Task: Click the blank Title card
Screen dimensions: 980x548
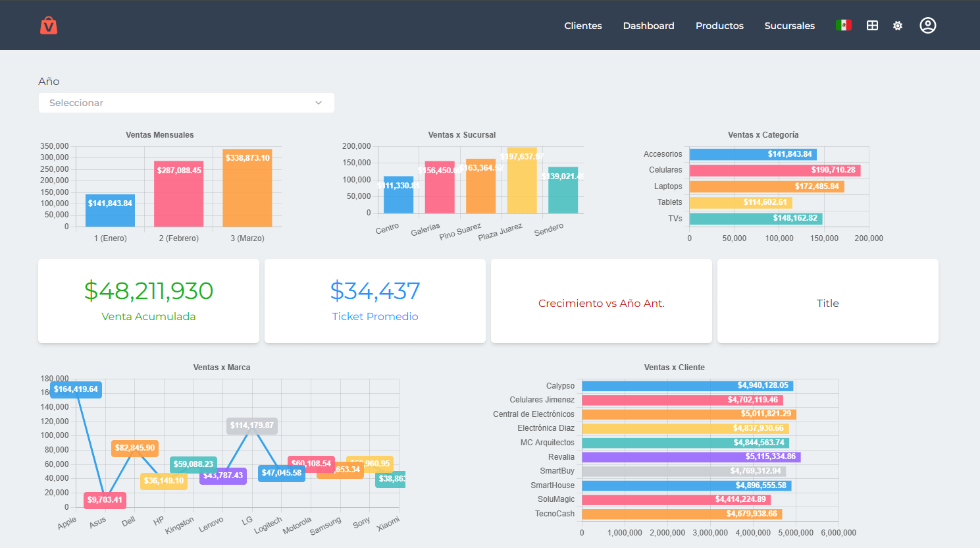Action: pyautogui.click(x=827, y=301)
